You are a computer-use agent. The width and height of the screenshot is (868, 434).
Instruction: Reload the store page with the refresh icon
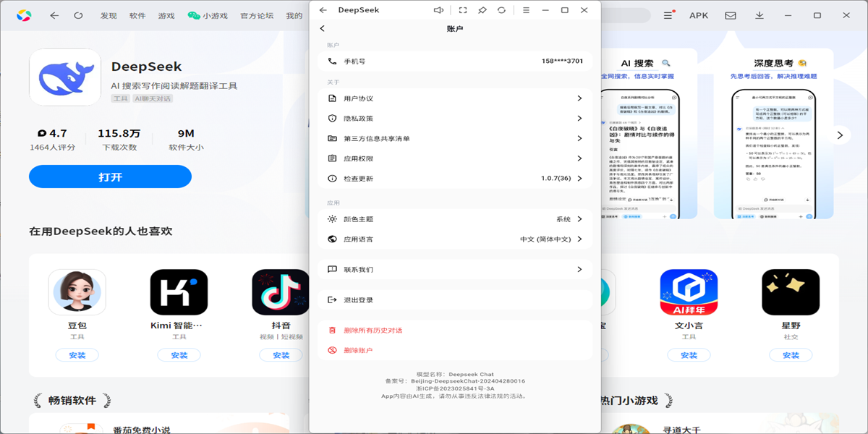(78, 14)
